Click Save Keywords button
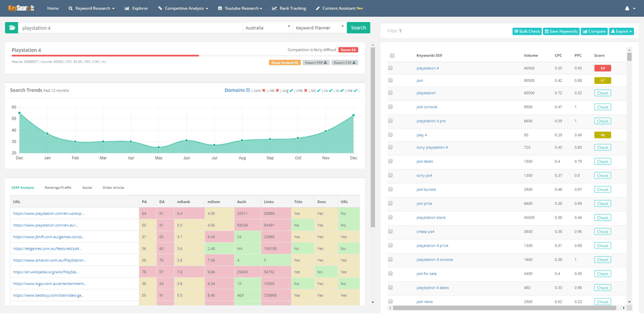This screenshot has height=314, width=644. (561, 31)
